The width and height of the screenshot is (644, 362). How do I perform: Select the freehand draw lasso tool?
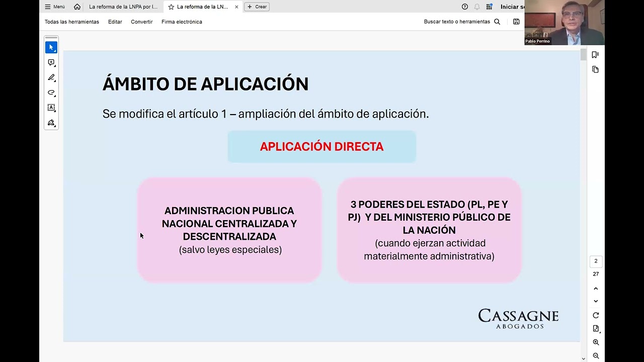point(51,93)
